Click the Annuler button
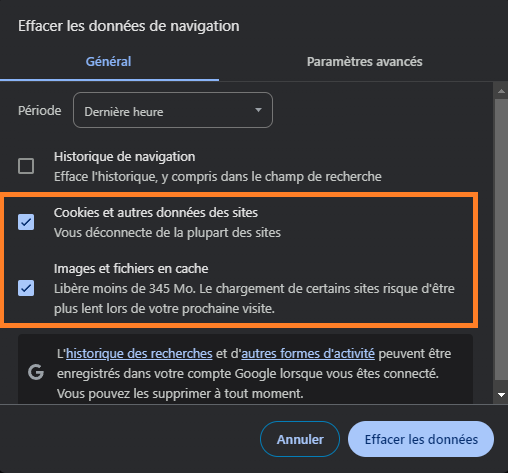The width and height of the screenshot is (508, 473). (300, 439)
